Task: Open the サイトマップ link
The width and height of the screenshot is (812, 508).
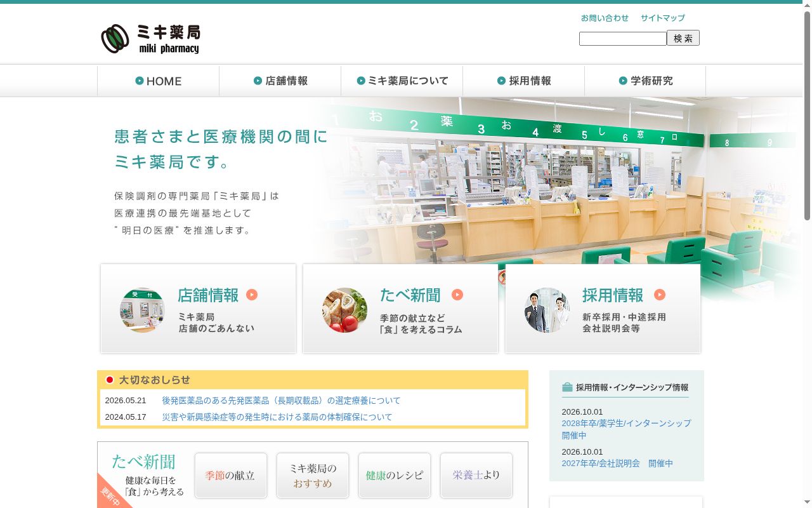Action: tap(663, 18)
